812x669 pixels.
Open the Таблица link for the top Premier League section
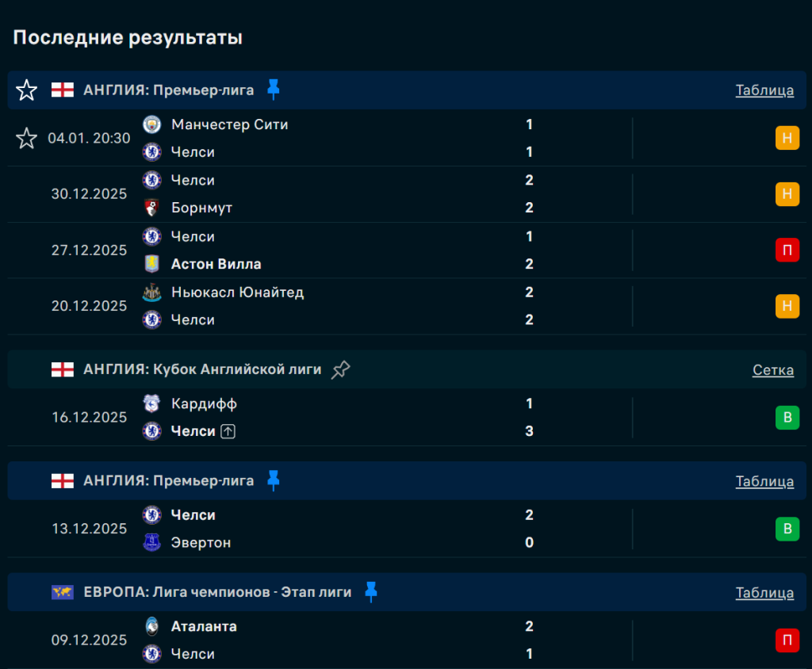tap(764, 90)
